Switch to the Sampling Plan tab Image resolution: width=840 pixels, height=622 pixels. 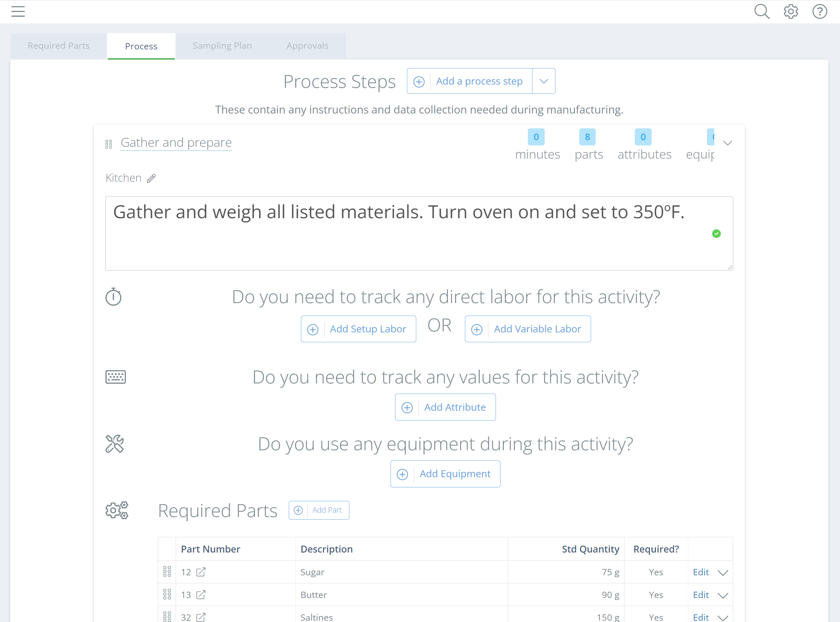pyautogui.click(x=222, y=46)
